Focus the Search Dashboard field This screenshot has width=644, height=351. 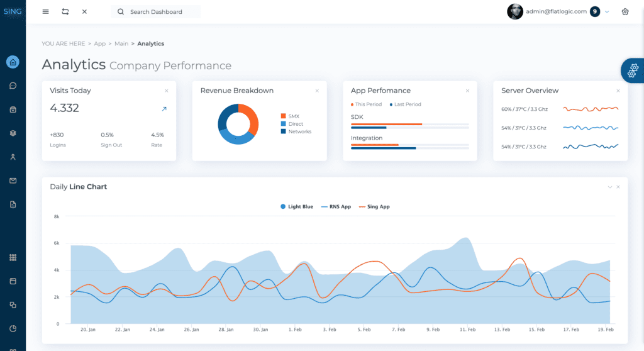156,11
